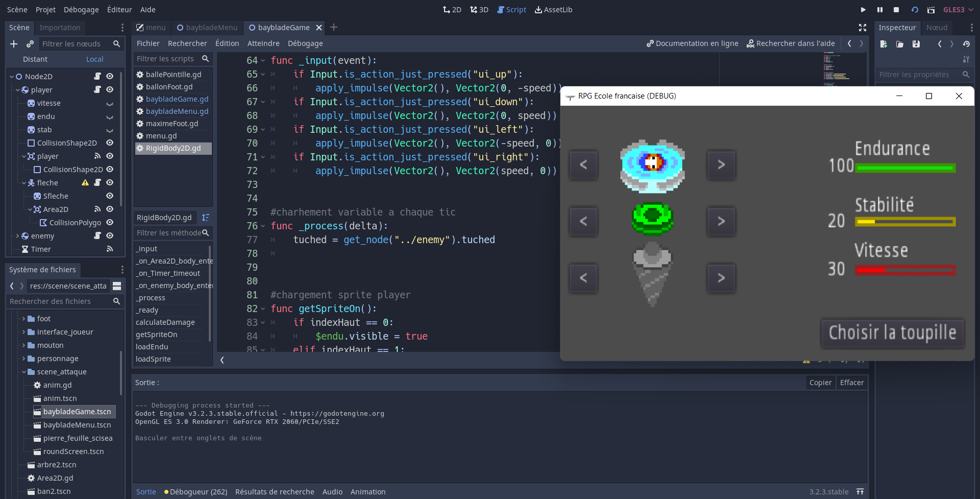Pause the running scene
This screenshot has height=499, width=980.
tap(880, 10)
